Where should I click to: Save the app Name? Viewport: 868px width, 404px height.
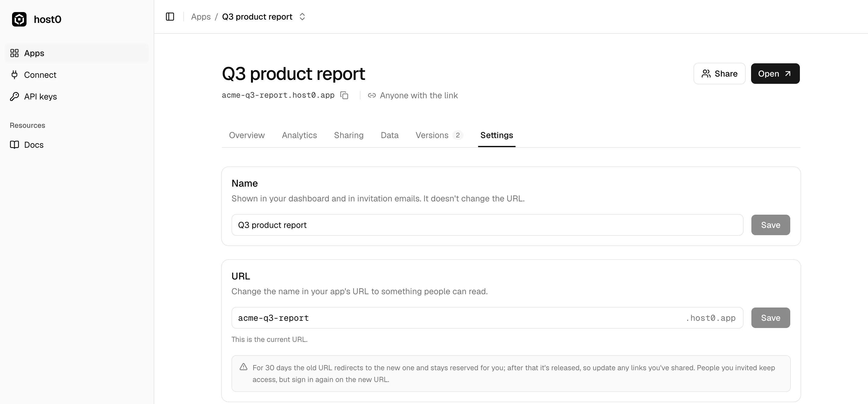click(771, 225)
